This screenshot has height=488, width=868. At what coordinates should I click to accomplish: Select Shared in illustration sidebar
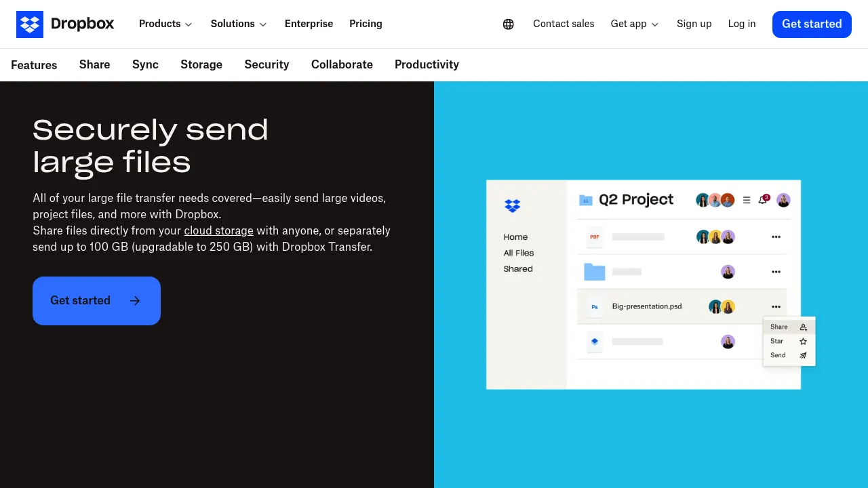pyautogui.click(x=518, y=269)
